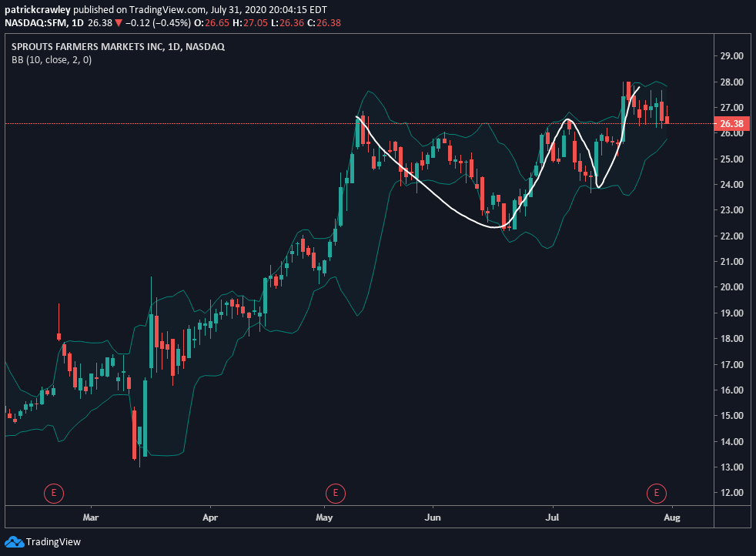Click the 28.00 price axis label

click(731, 82)
